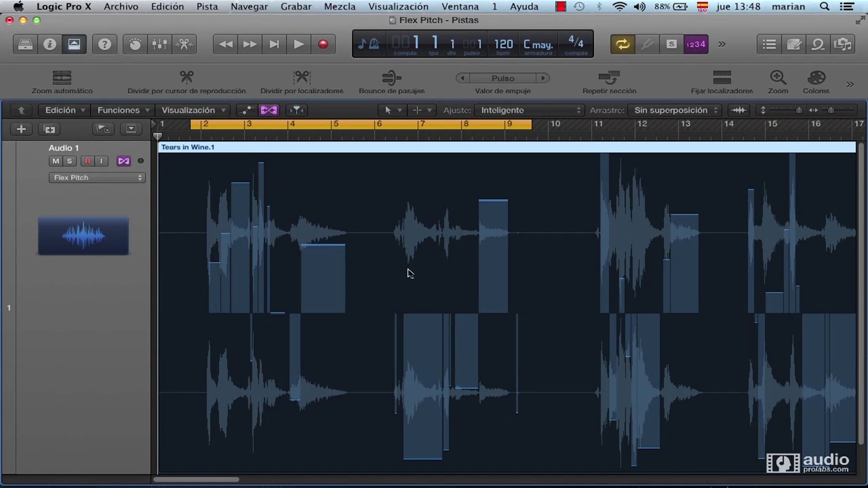This screenshot has width=868, height=488.
Task: Click the Zoom magnifier toolbar icon
Action: pos(778,77)
